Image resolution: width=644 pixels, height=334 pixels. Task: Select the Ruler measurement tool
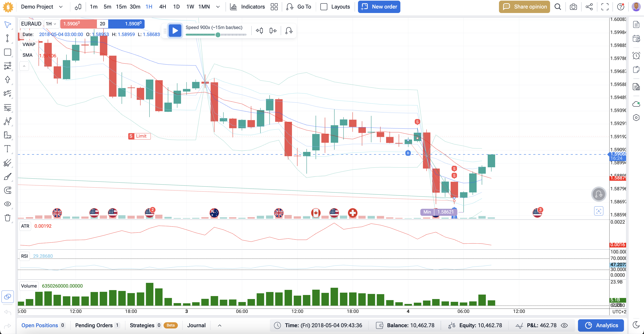tap(7, 135)
